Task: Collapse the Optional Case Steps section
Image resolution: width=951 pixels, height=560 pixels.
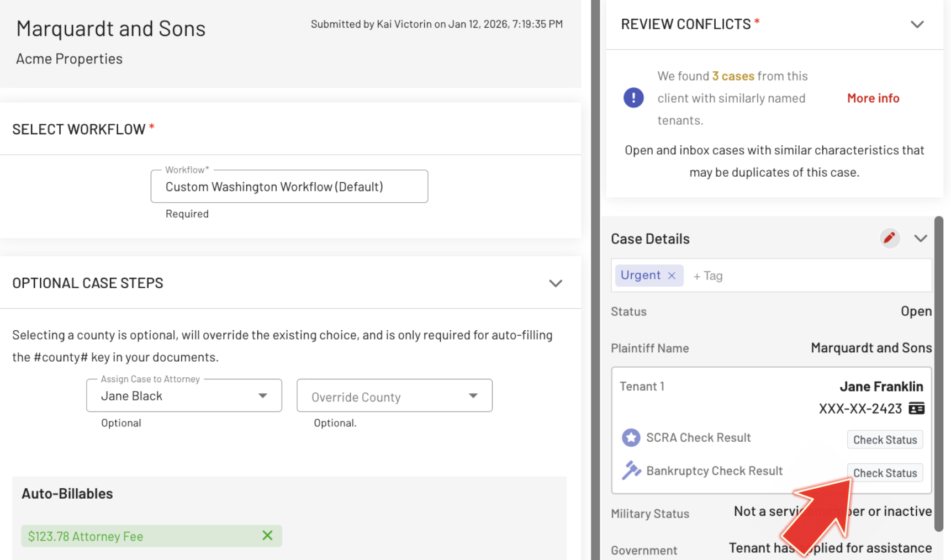Action: [555, 283]
